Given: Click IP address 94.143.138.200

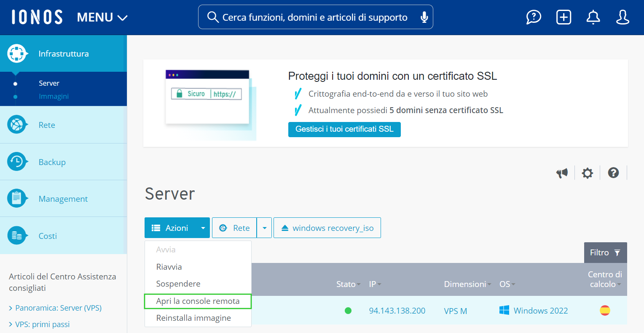Looking at the screenshot, I should point(397,311).
